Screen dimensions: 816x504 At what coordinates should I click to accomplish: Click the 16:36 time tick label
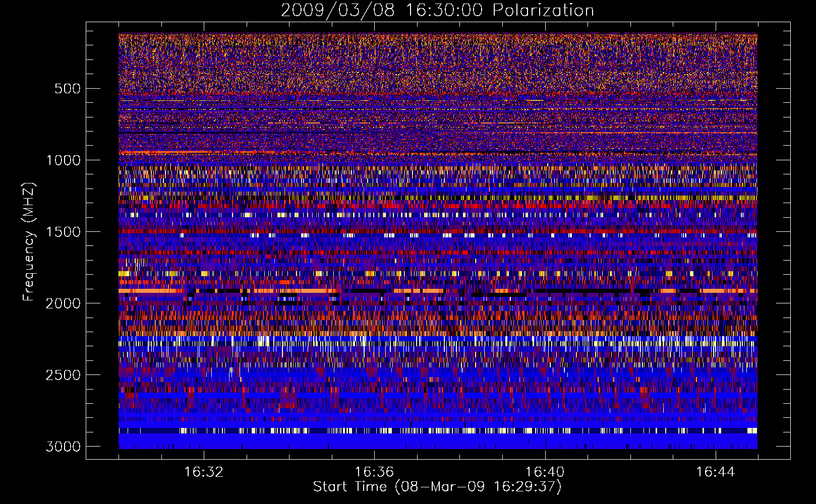click(374, 472)
